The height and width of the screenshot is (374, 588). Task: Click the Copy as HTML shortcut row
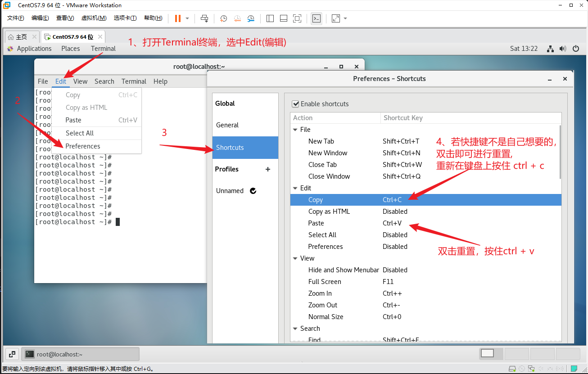pos(425,212)
